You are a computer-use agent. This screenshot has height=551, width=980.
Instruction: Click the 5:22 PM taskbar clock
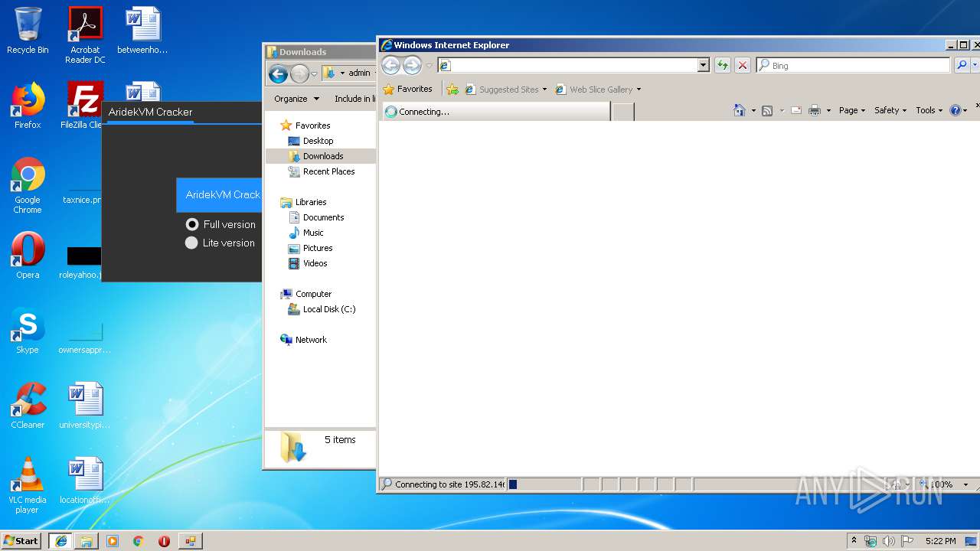[x=940, y=541]
